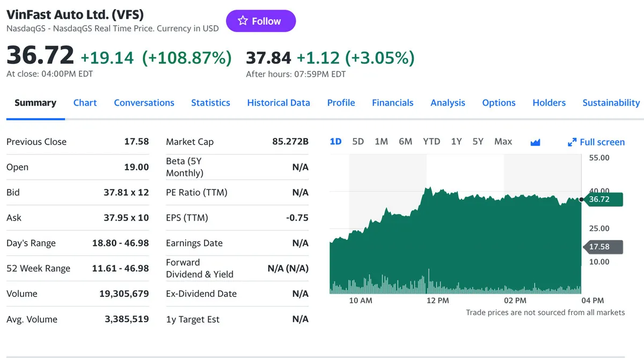Select the 5D chart range
This screenshot has height=358, width=644.
pos(358,142)
